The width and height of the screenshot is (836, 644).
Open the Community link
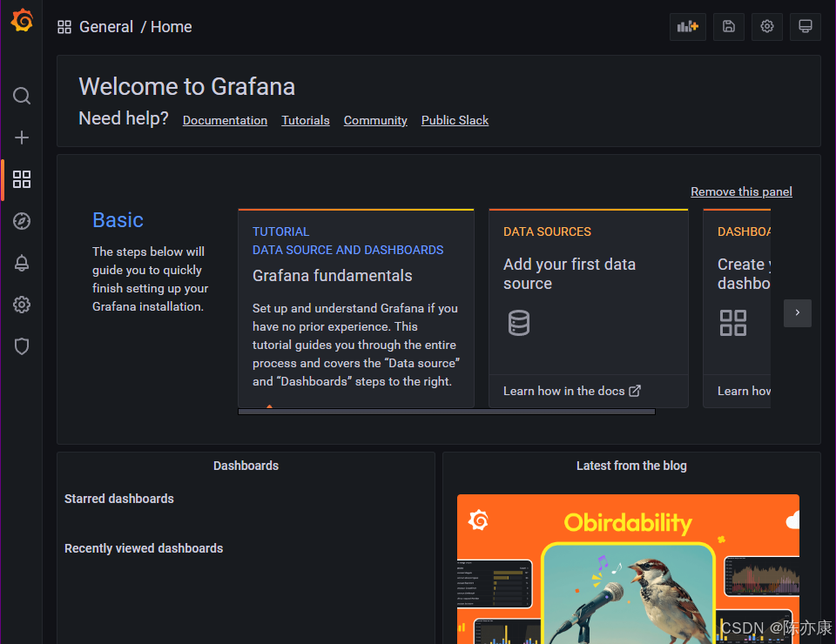click(x=375, y=120)
